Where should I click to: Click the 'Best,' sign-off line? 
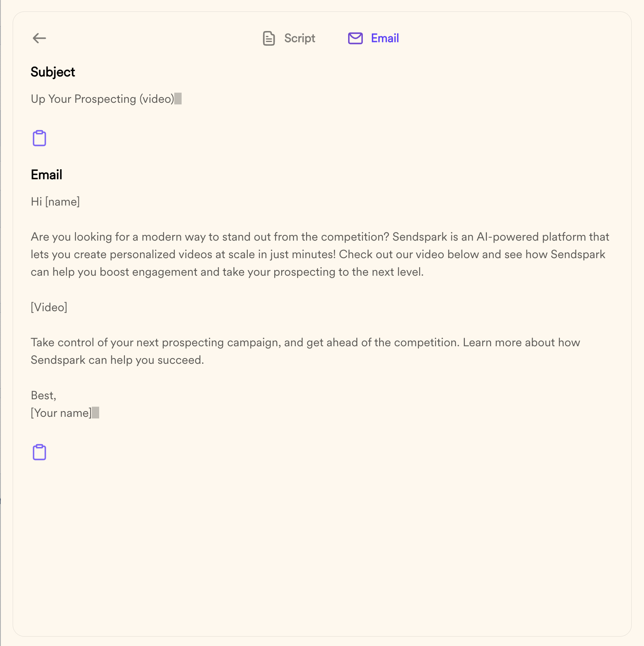point(43,395)
